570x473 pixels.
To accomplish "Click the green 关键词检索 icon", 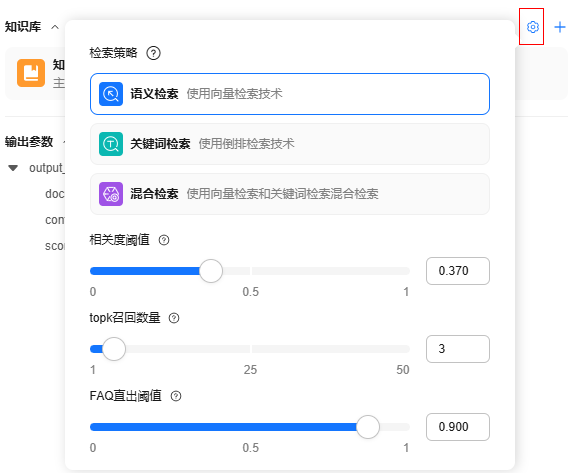I will [x=111, y=144].
